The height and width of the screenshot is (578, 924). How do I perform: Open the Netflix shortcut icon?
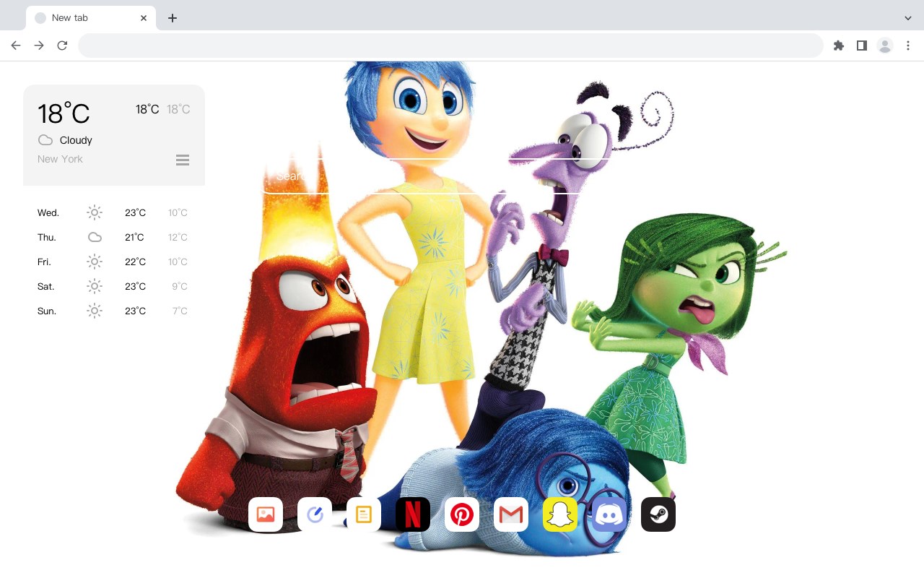413,514
